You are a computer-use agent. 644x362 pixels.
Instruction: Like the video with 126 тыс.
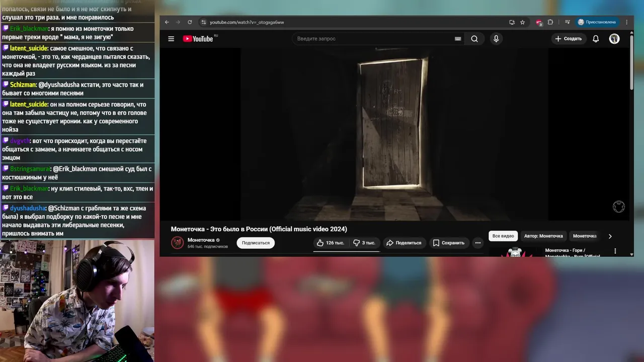331,243
